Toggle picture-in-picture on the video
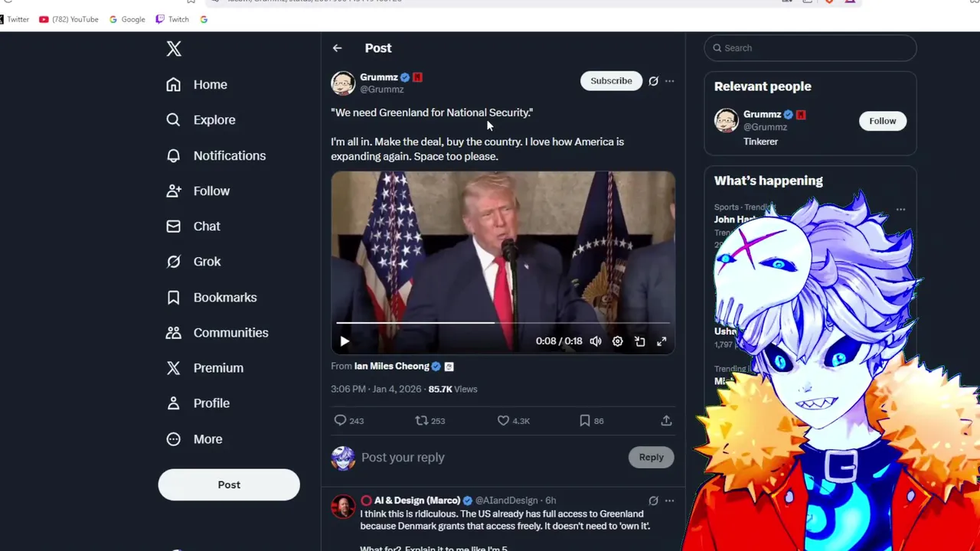The width and height of the screenshot is (980, 551). [x=639, y=341]
